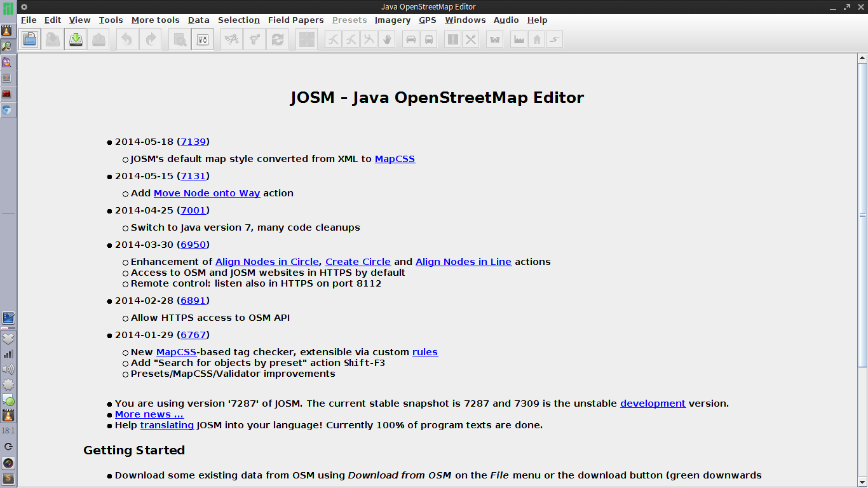This screenshot has height=488, width=868.
Task: Open the Help menu
Action: point(538,20)
